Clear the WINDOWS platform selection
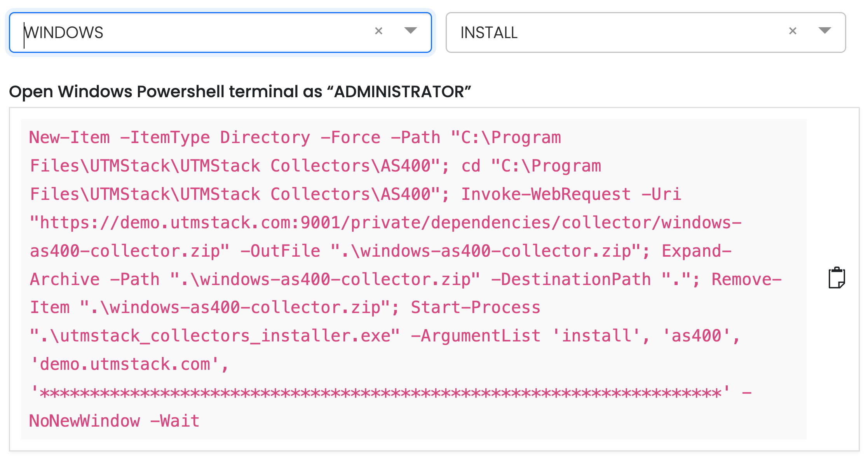The height and width of the screenshot is (462, 868). point(378,31)
